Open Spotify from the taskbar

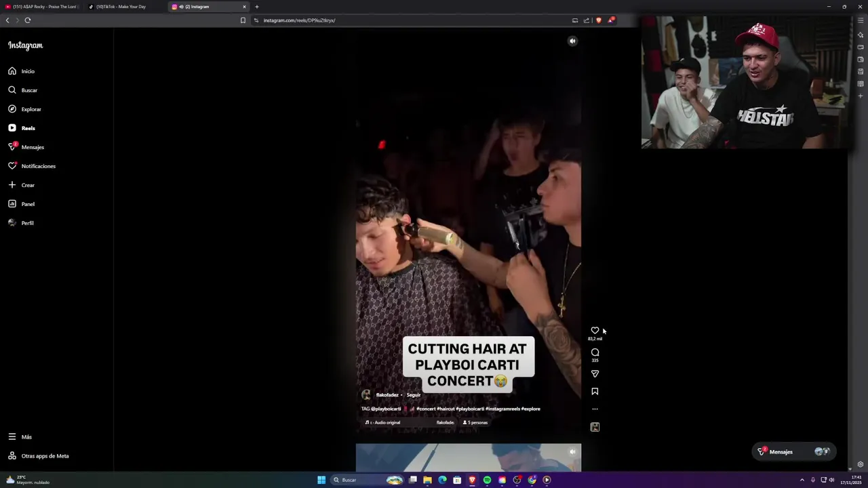coord(487,480)
